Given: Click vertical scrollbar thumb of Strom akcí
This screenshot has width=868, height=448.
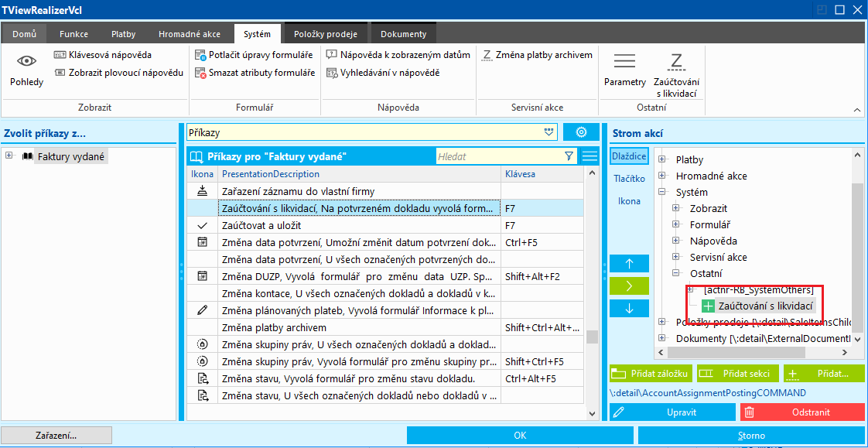Looking at the screenshot, I should tap(857, 258).
